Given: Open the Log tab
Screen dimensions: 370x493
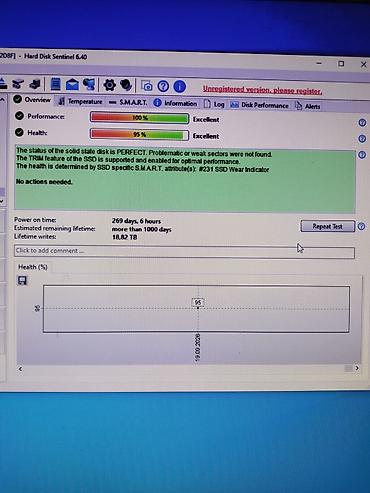Looking at the screenshot, I should [214, 104].
